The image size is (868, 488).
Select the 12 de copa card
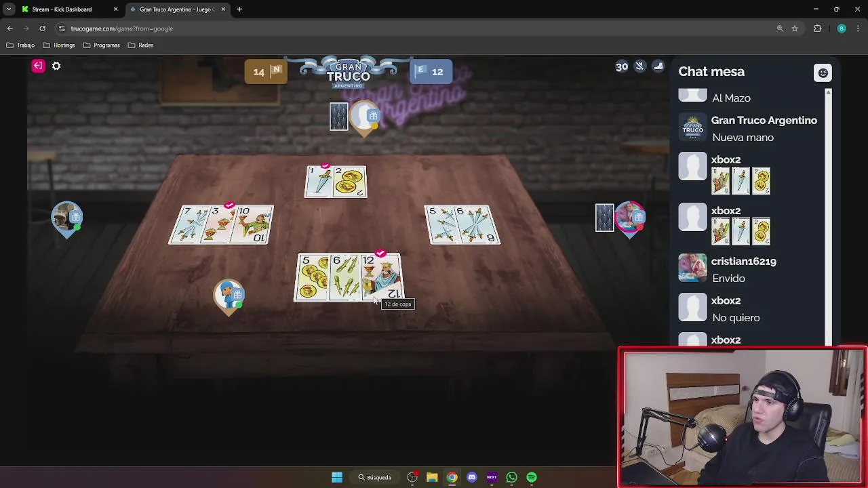[382, 277]
